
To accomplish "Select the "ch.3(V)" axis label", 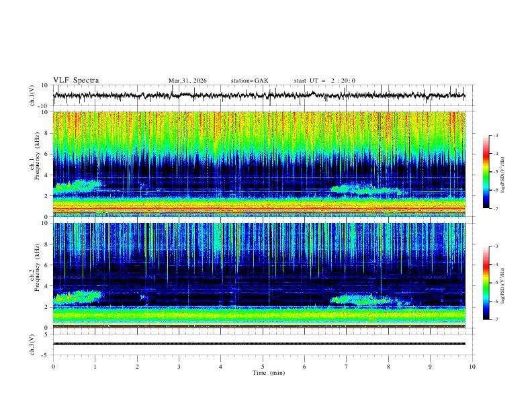I will (32, 345).
